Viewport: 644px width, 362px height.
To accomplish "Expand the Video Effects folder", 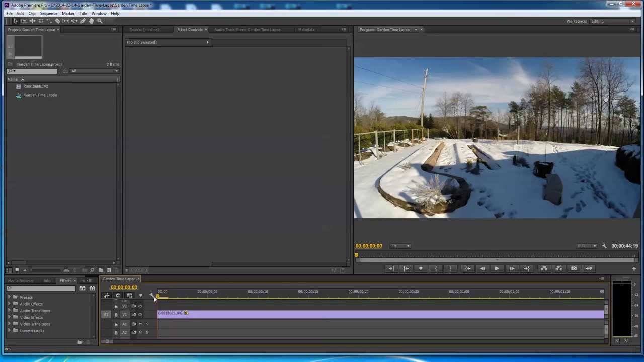I will (x=9, y=317).
